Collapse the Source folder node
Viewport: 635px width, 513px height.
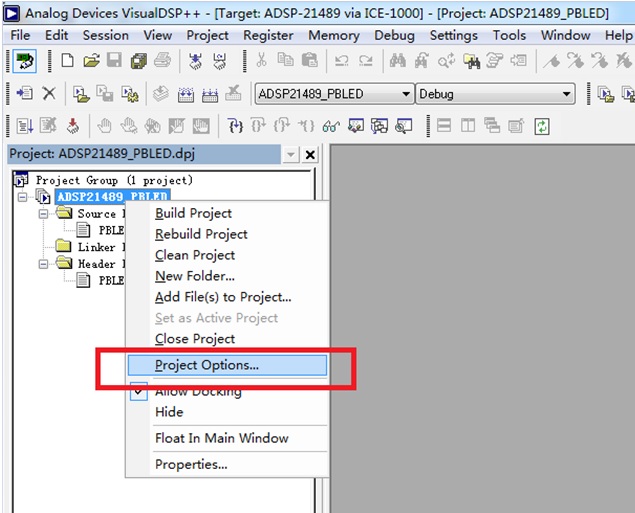(x=43, y=214)
